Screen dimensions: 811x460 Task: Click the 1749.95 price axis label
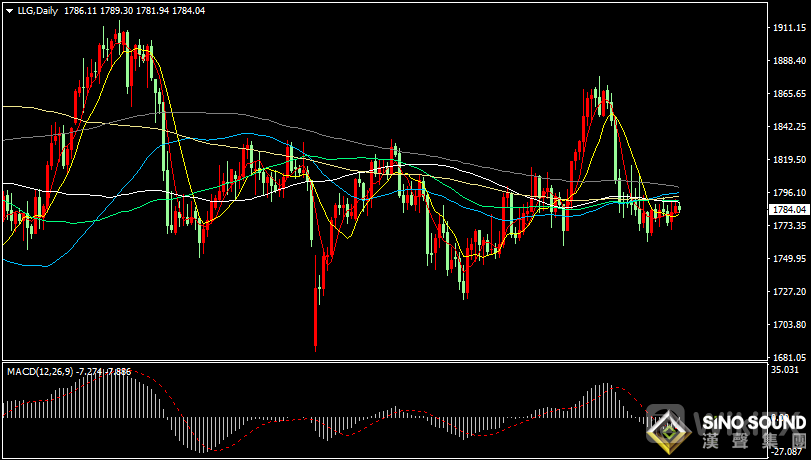tap(789, 259)
